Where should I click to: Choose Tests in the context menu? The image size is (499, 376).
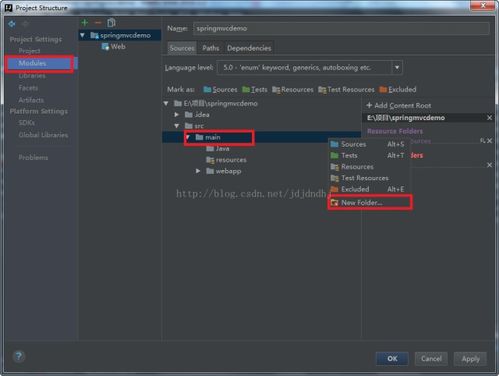[x=369, y=155]
